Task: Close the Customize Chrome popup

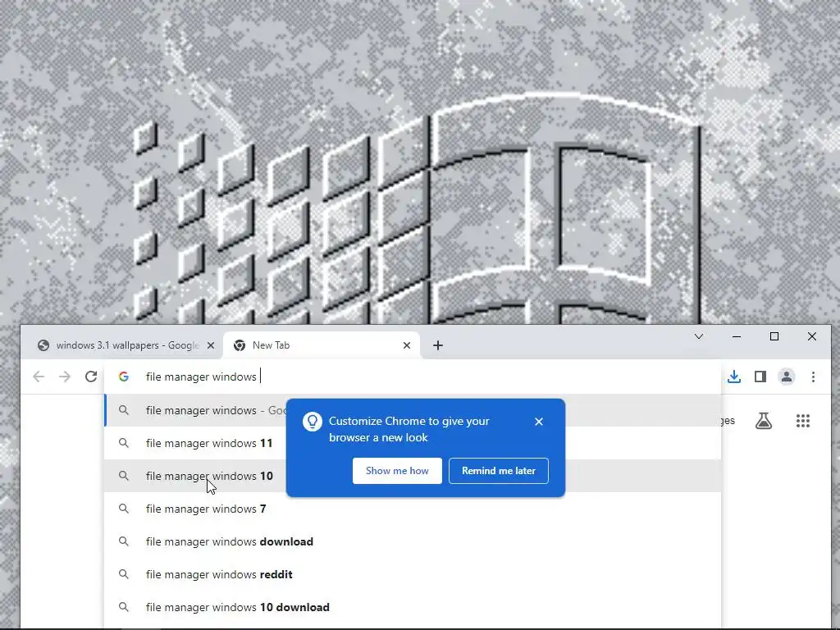Action: 539,422
